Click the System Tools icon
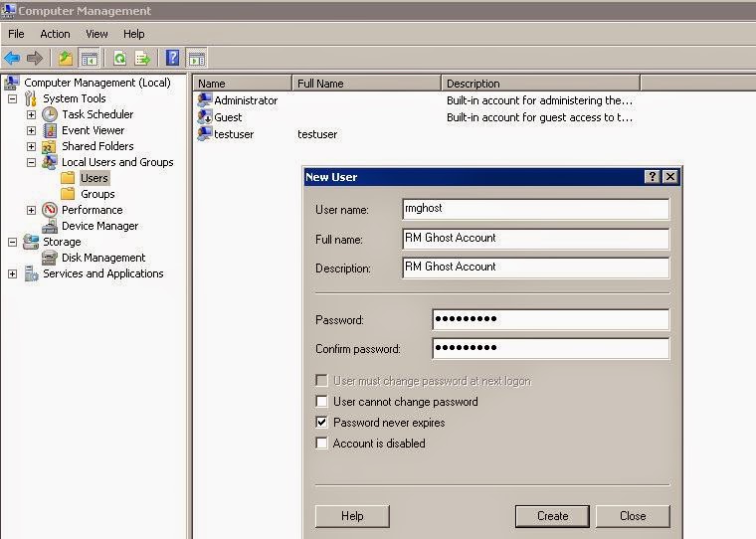This screenshot has width=756, height=539. [31, 98]
